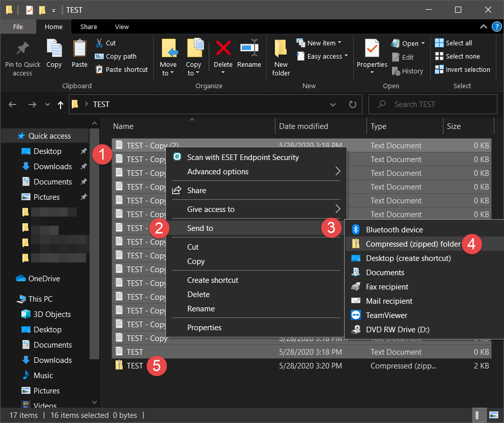The image size is (504, 423).
Task: Click the Refresh button beside address bar
Action: [353, 104]
